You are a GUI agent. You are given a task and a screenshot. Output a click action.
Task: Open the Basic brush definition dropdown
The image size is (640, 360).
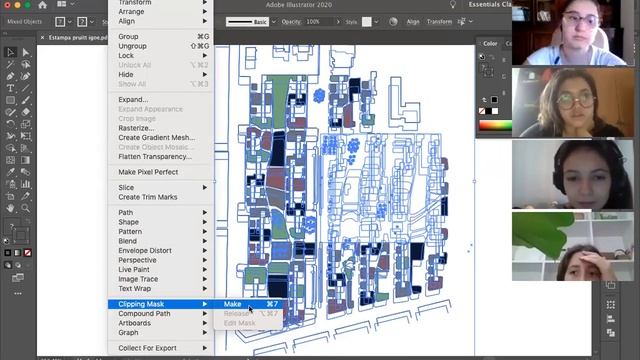click(274, 22)
